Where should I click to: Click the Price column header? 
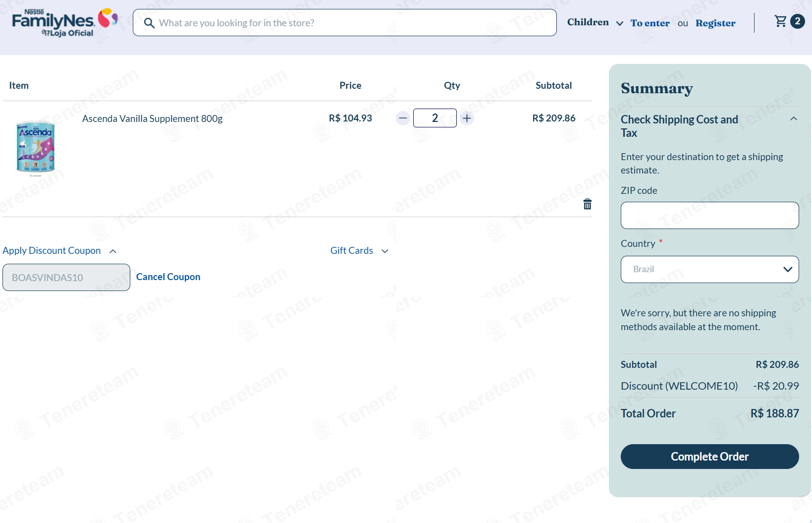click(350, 85)
